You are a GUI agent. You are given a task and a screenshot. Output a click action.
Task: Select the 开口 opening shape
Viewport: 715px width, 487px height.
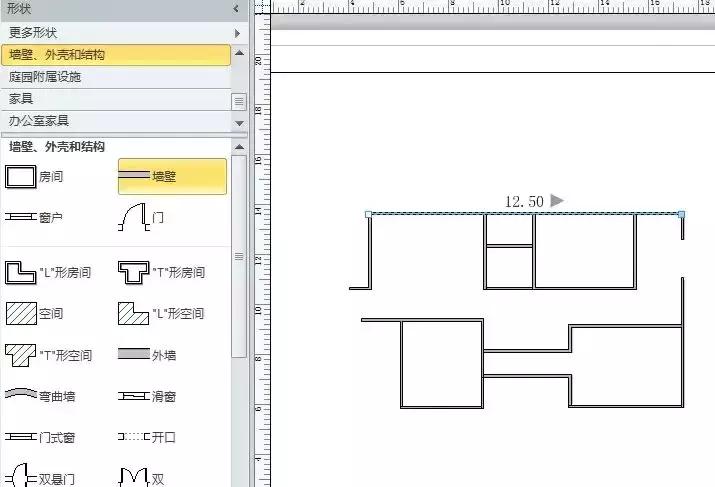pos(147,437)
